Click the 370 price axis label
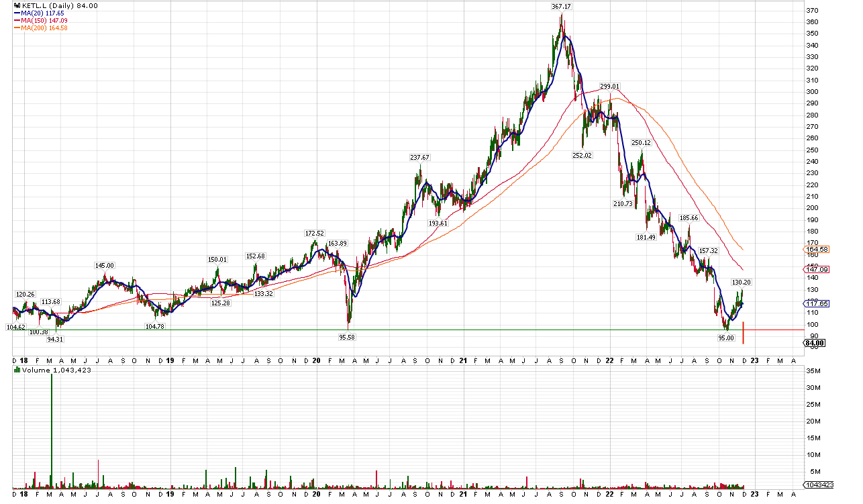Screen dimensions: 863x504 tap(812, 11)
